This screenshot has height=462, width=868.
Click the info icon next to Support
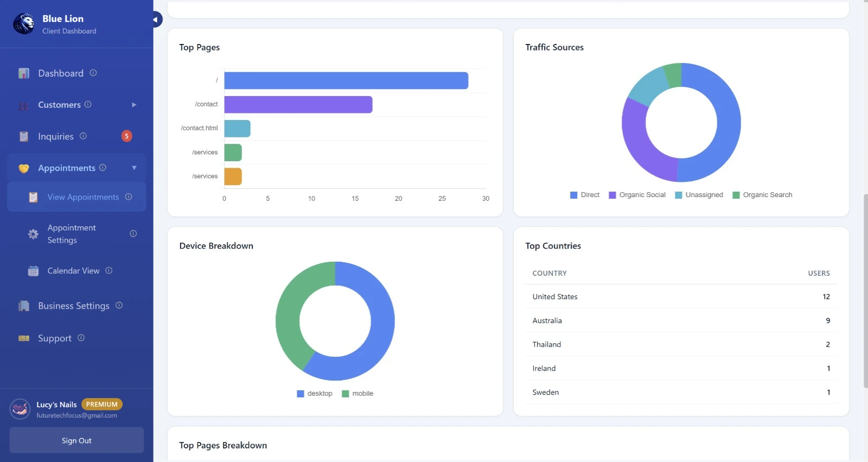pyautogui.click(x=81, y=338)
